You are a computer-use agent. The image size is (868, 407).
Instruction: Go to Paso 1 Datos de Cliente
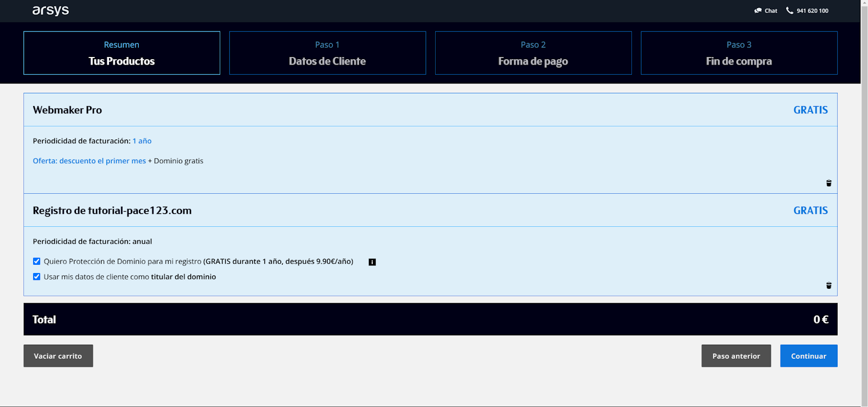point(327,53)
